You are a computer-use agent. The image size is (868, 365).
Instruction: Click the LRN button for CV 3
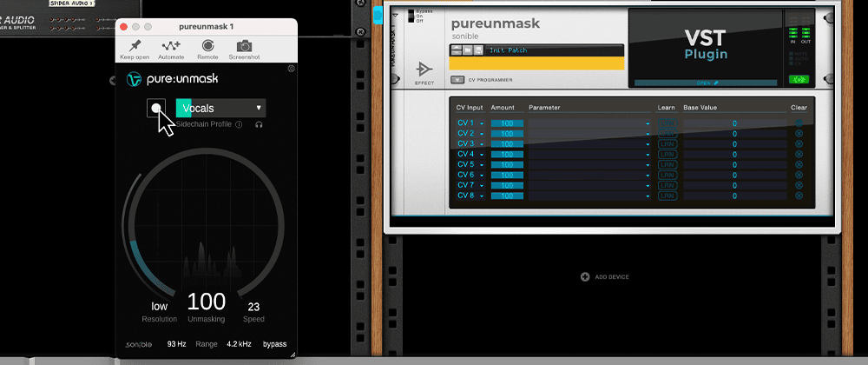pos(667,144)
